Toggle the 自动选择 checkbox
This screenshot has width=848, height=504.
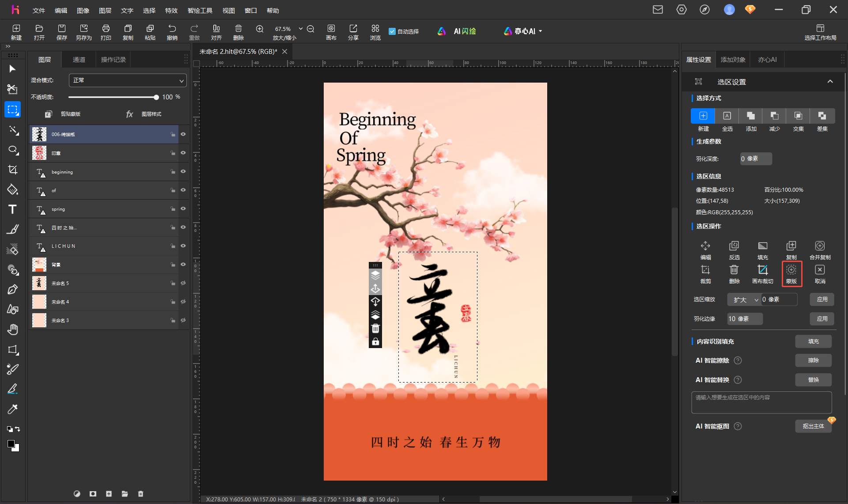392,31
